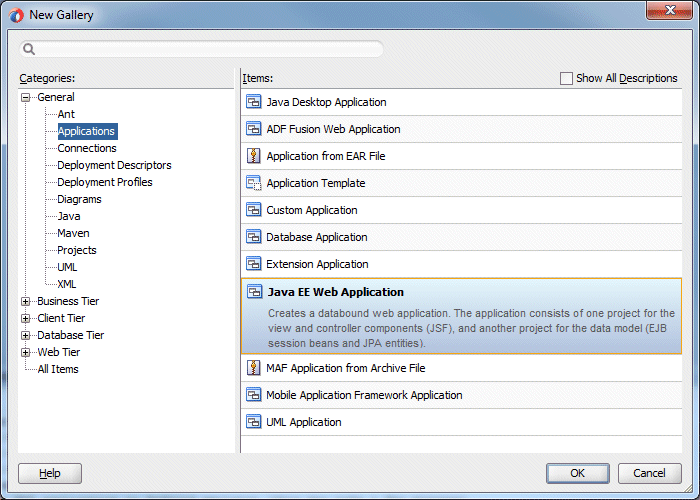Select the Business Tier label
700x500 pixels.
pos(68,301)
